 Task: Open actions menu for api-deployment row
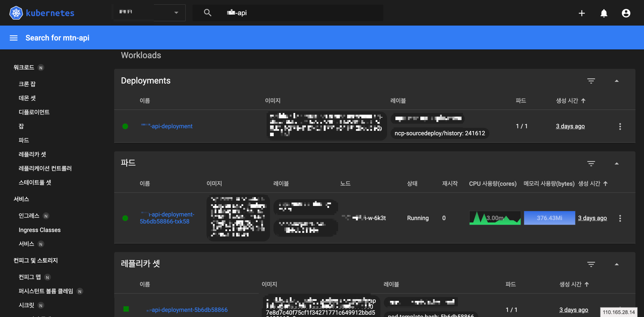tap(620, 126)
